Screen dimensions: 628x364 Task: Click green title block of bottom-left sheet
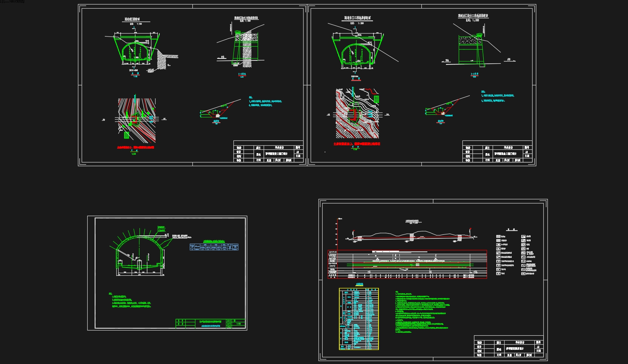click(210, 323)
